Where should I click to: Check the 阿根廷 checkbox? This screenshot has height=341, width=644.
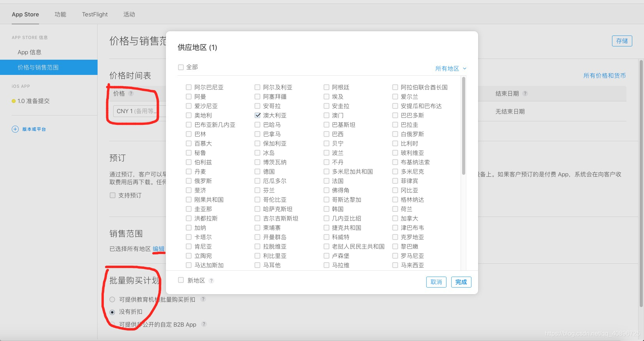[326, 87]
